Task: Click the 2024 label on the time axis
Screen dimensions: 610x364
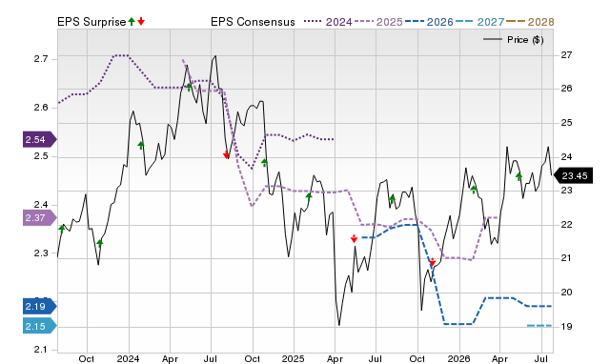Action: coord(128,358)
